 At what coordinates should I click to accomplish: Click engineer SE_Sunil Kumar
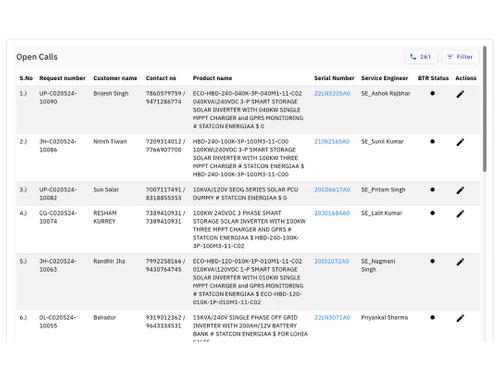point(382,141)
